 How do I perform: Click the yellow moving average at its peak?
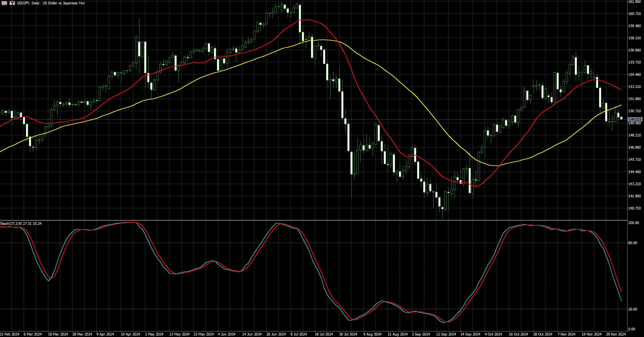pos(323,40)
